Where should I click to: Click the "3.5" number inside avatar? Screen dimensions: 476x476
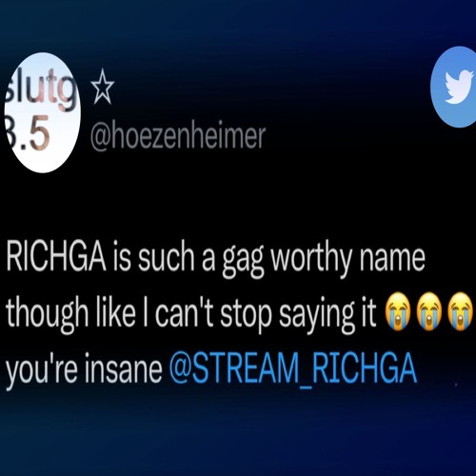29,132
